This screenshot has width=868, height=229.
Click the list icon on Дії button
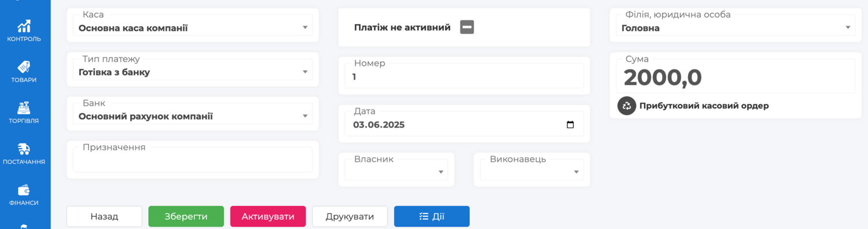[424, 216]
